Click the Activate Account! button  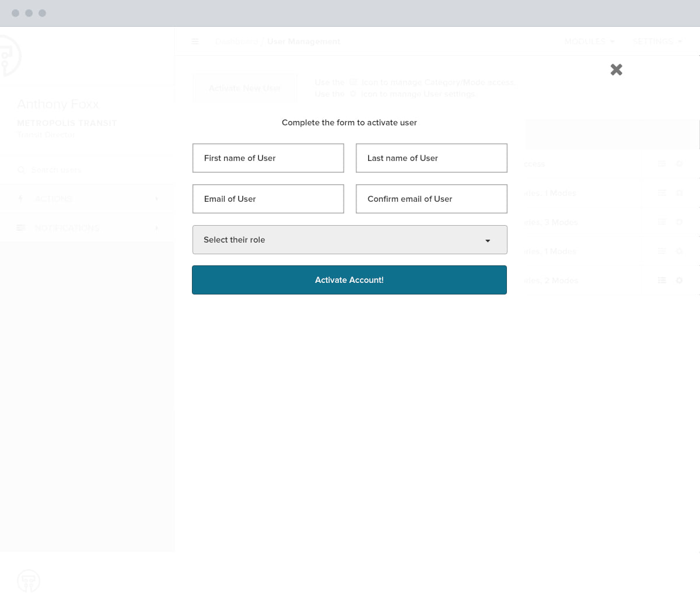point(349,280)
